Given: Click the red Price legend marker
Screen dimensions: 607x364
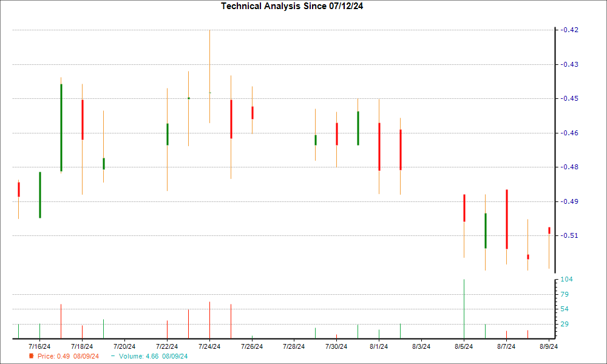Looking at the screenshot, I should pyautogui.click(x=32, y=356).
